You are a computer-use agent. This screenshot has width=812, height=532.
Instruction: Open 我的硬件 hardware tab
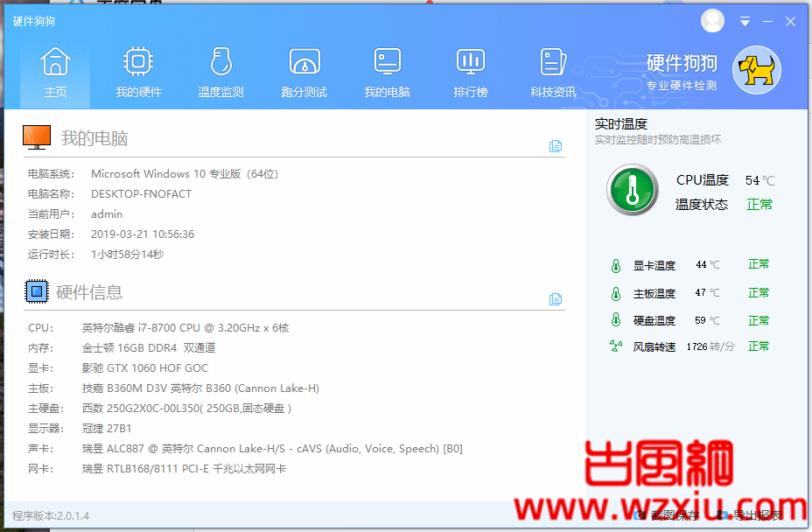(138, 73)
